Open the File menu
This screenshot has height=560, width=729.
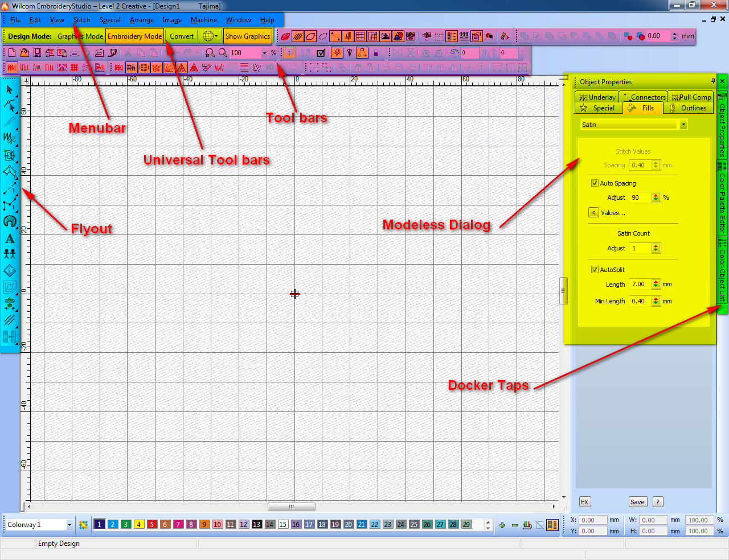(x=15, y=20)
